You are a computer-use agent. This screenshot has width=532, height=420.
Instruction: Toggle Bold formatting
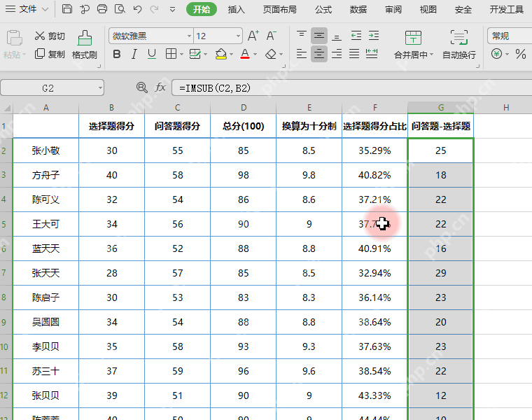[x=117, y=54]
